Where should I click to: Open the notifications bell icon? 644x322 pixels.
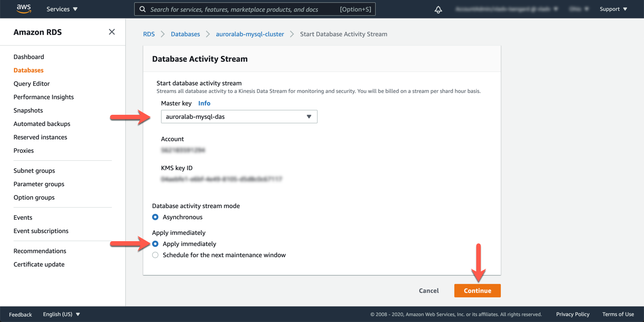click(x=438, y=9)
